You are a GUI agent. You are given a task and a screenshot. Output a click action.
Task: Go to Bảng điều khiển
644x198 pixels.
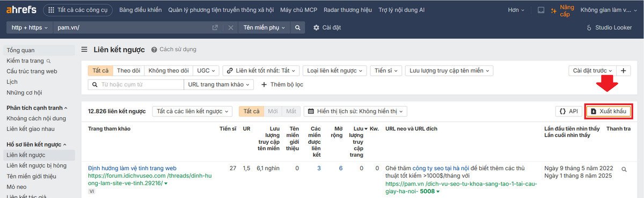[x=141, y=10]
